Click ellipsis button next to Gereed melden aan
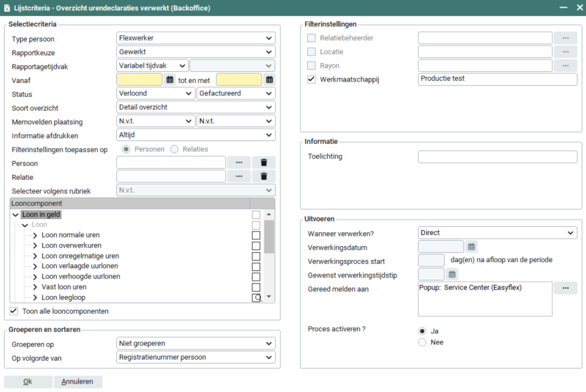This screenshot has width=586, height=392. pos(565,288)
